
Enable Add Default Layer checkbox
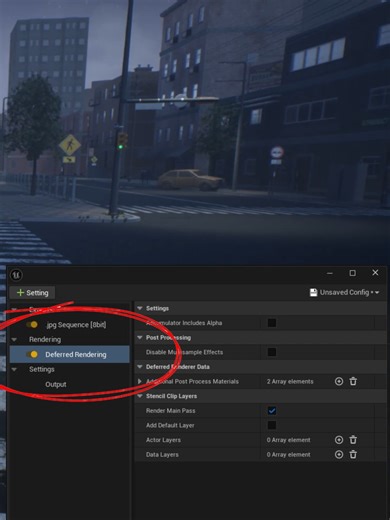click(x=272, y=425)
